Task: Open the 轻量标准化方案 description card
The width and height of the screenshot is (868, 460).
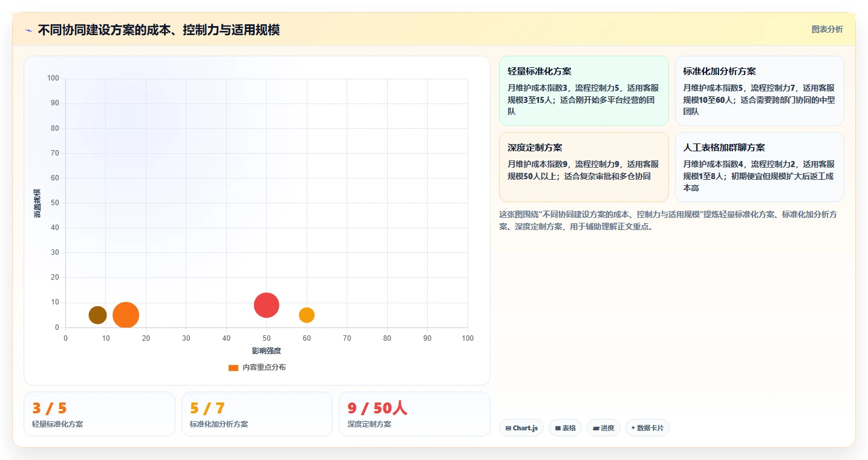Action: [x=584, y=91]
